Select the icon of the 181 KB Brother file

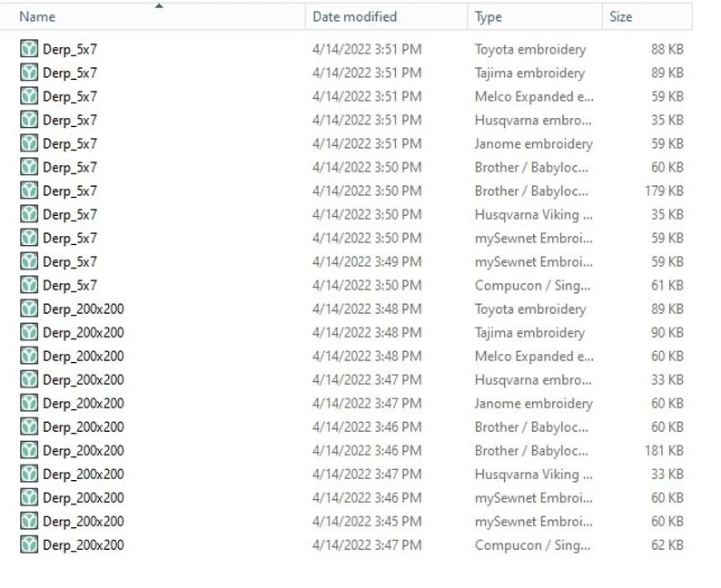coord(29,450)
